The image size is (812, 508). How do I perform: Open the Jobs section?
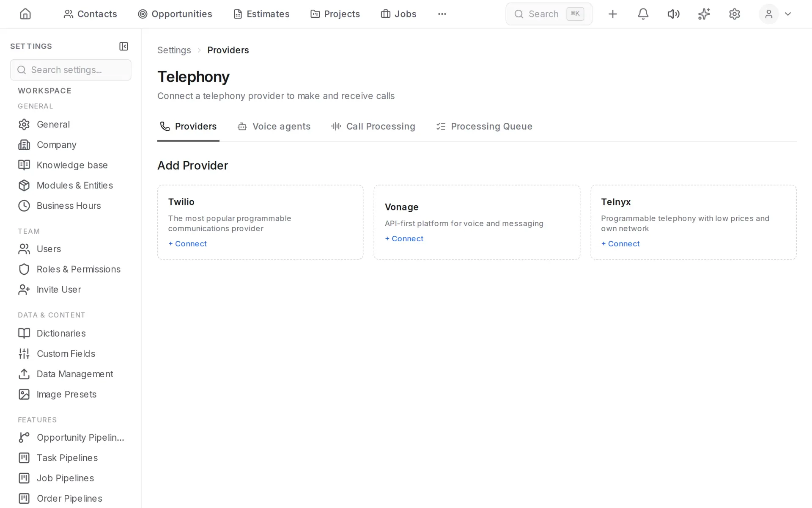click(x=398, y=14)
